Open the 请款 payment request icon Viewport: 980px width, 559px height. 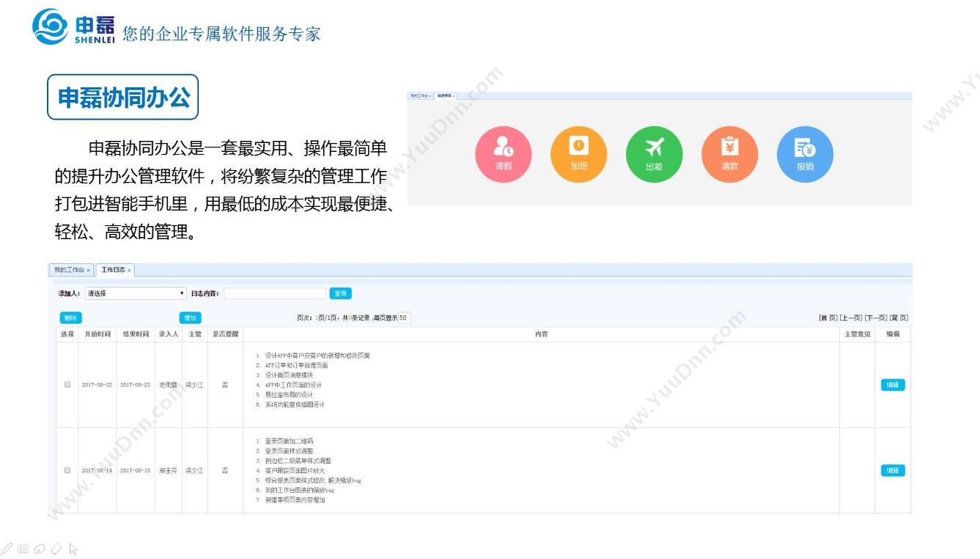click(x=729, y=155)
